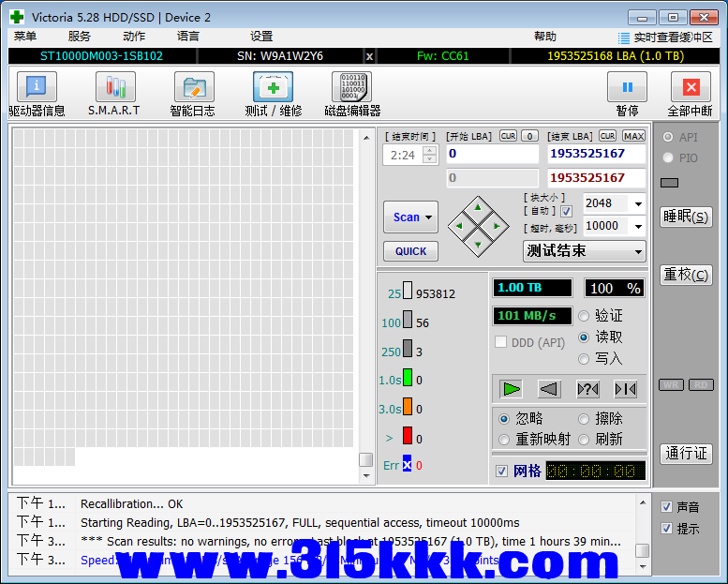Click the 通行证 passport button

[686, 454]
